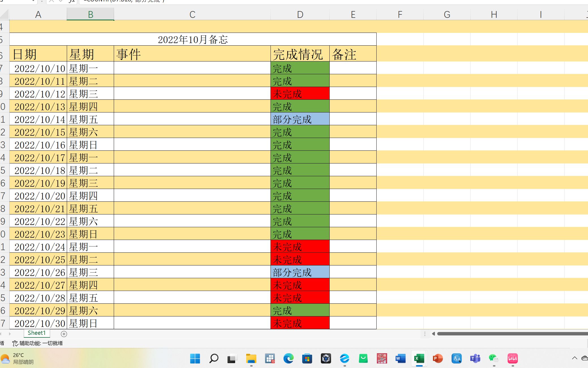Screen dimensions: 588x368
Task: Select '星期日' cell for 2022/10/16
Action: pos(91,144)
